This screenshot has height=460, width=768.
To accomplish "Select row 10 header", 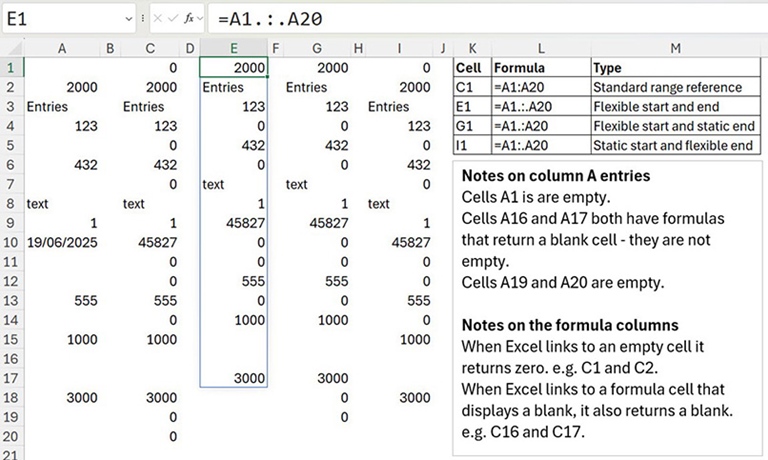I will tap(11, 242).
